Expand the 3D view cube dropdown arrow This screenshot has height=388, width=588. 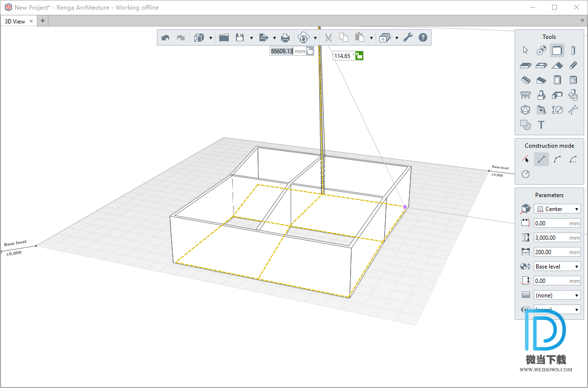(211, 38)
